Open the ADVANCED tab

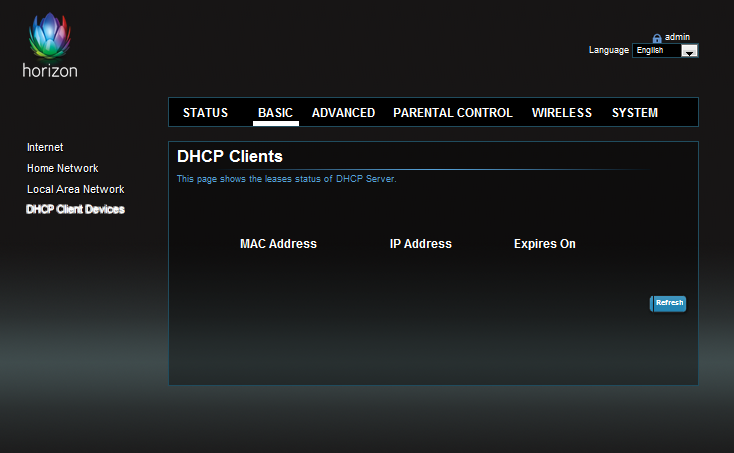343,113
